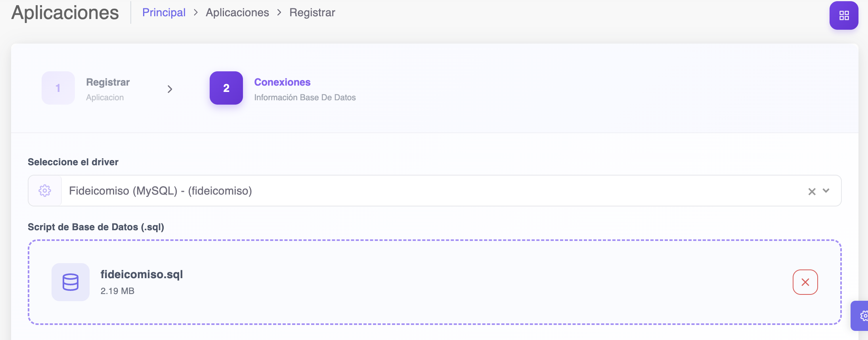Viewport: 868px width, 340px height.
Task: Click the arrow between wizard steps
Action: pos(170,89)
